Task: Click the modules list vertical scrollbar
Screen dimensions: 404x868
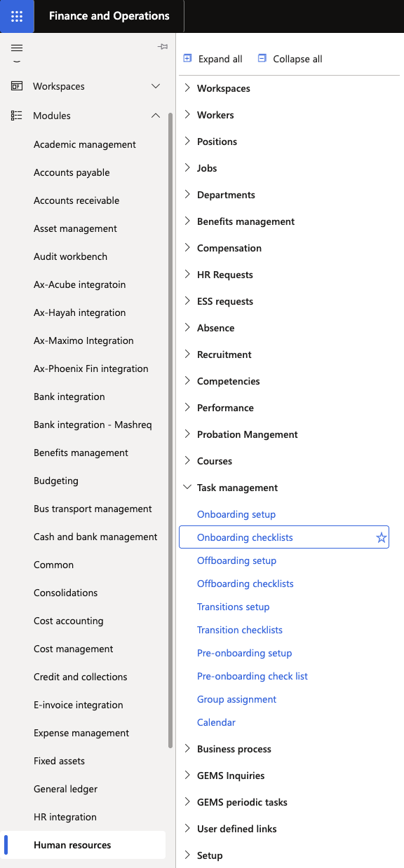Action: tap(170, 431)
